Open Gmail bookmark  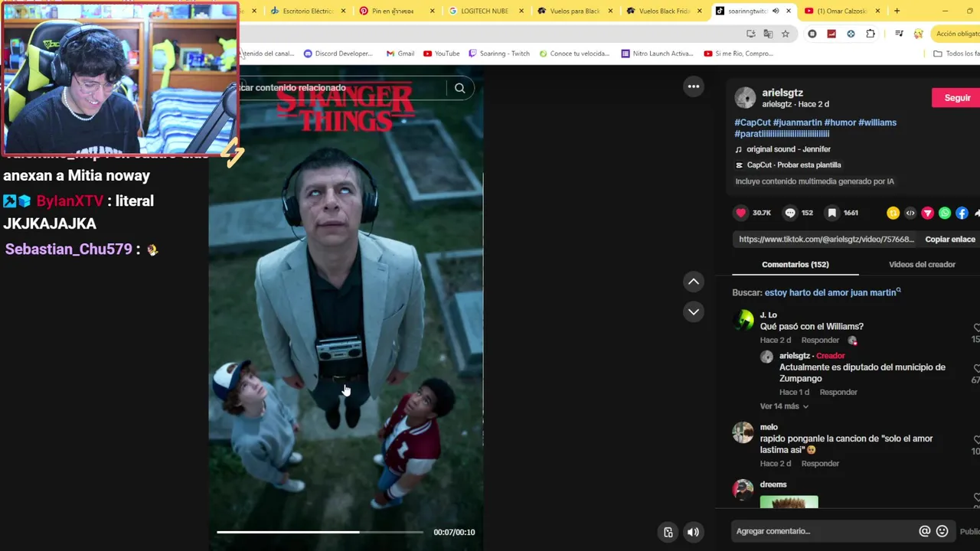click(400, 54)
